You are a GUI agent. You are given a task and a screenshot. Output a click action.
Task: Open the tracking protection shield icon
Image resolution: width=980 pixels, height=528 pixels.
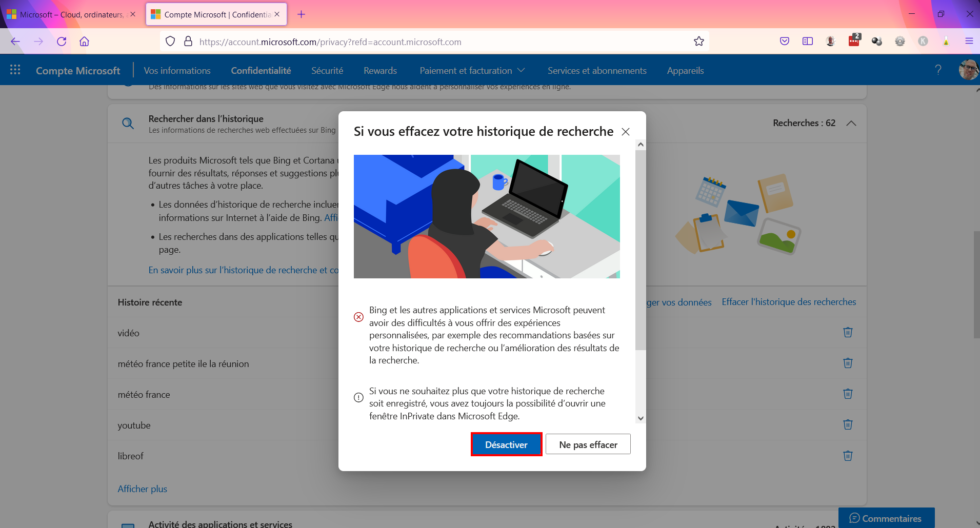[170, 42]
